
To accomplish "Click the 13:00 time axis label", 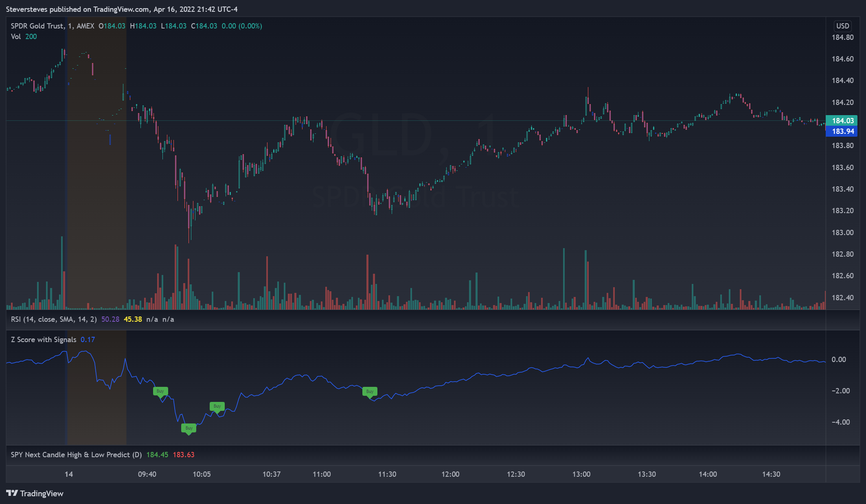I will [x=581, y=474].
